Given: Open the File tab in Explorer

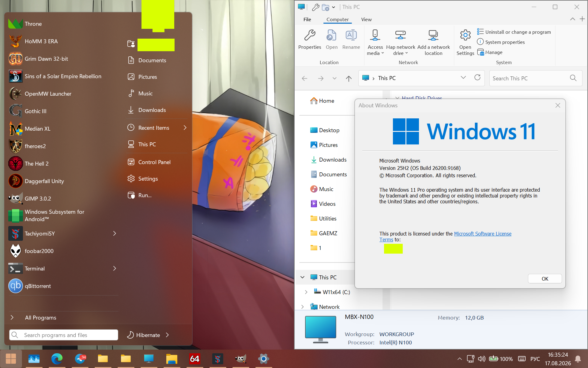Looking at the screenshot, I should [x=307, y=20].
